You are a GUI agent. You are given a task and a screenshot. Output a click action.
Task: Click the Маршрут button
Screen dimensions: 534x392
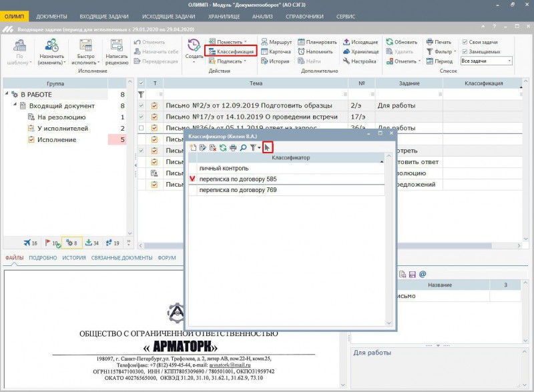276,42
